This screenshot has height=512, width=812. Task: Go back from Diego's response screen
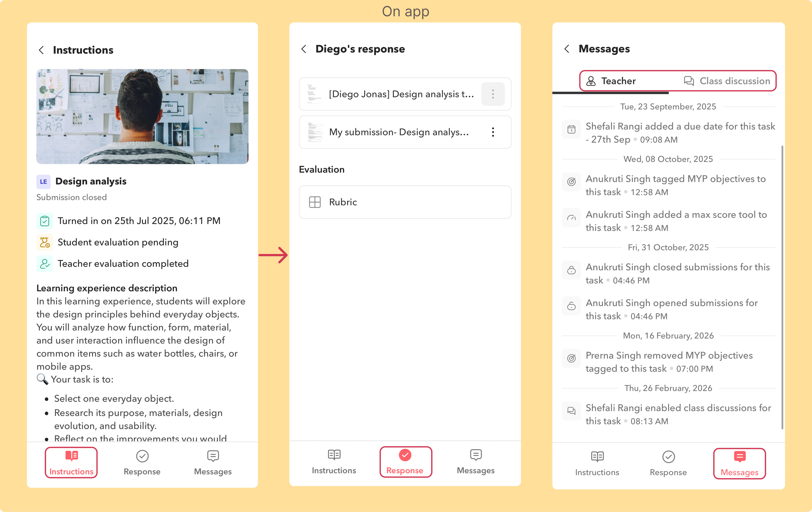coord(304,49)
